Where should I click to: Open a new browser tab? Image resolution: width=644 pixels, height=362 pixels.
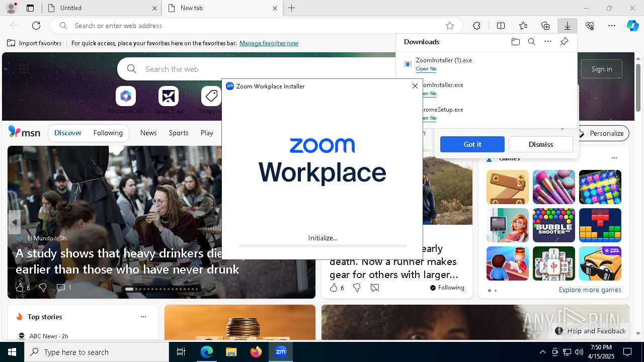pos(292,8)
